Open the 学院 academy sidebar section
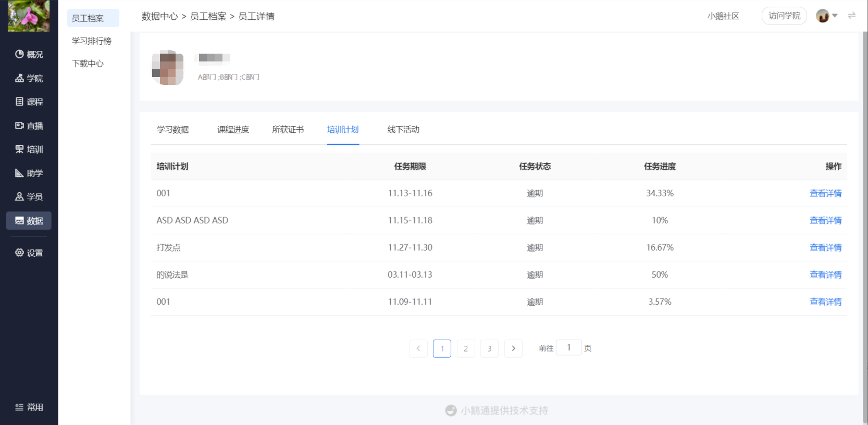The width and height of the screenshot is (868, 425). [29, 78]
